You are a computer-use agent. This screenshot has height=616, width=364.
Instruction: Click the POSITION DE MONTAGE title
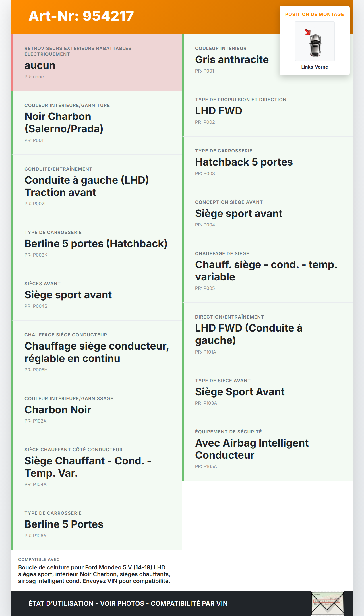[314, 15]
